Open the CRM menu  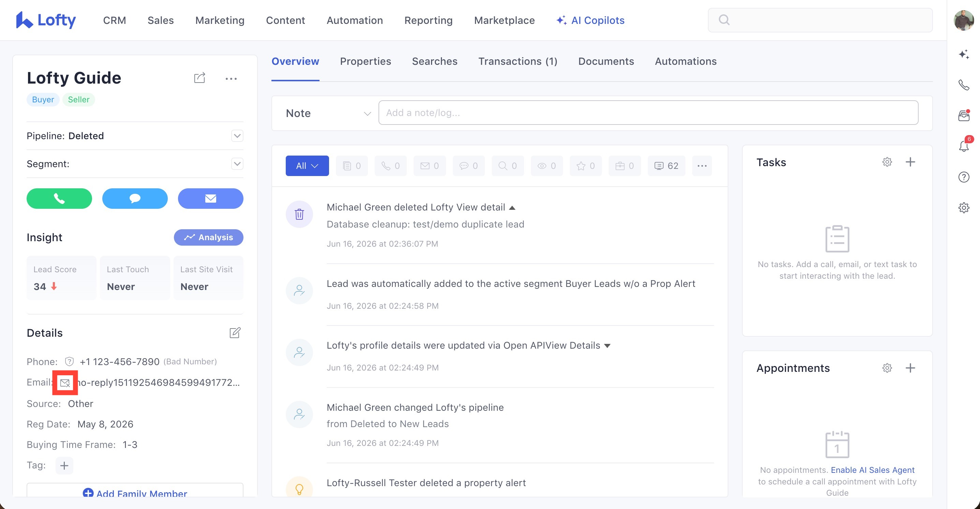(x=114, y=20)
